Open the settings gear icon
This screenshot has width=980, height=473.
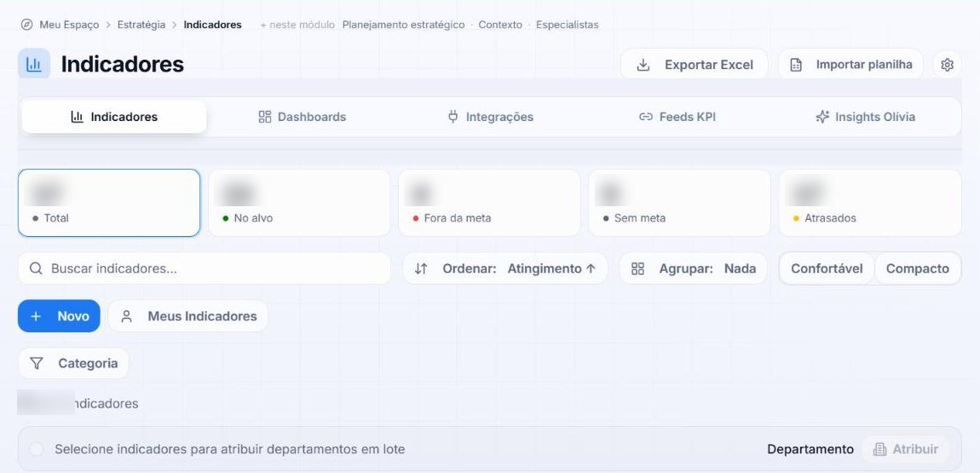(x=947, y=65)
